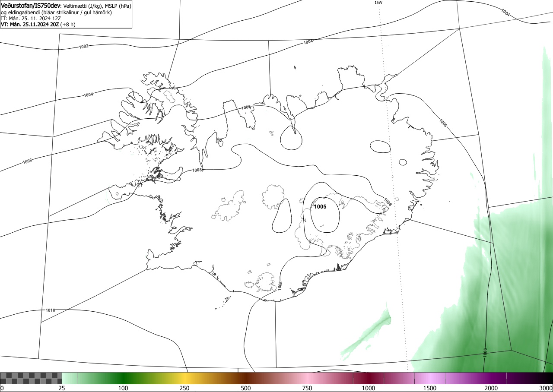Click the color scale label 2000

tap(491, 388)
